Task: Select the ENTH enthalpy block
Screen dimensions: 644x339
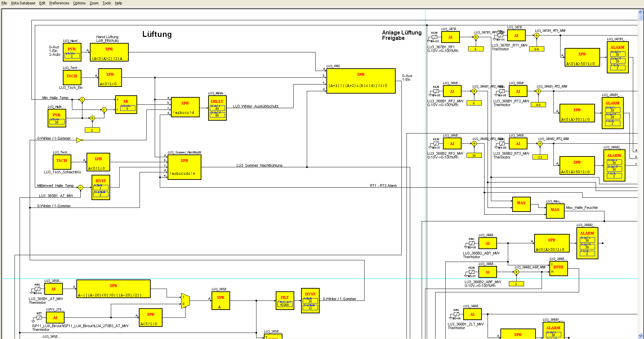Action: click(x=558, y=268)
